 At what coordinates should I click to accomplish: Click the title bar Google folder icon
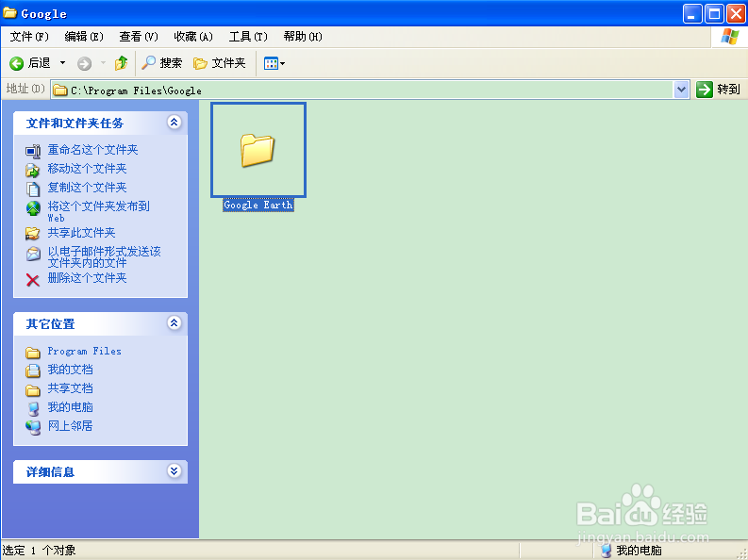10,13
